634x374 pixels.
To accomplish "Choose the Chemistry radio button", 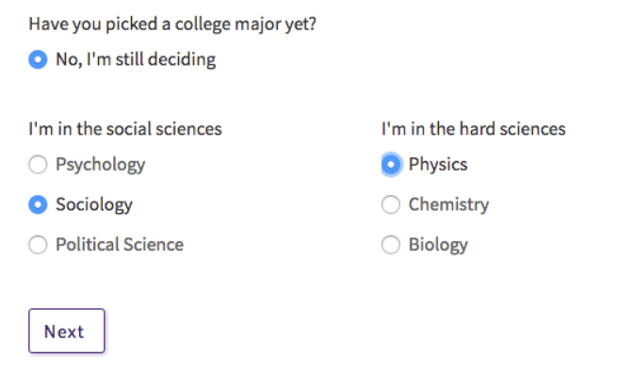I will pyautogui.click(x=391, y=205).
